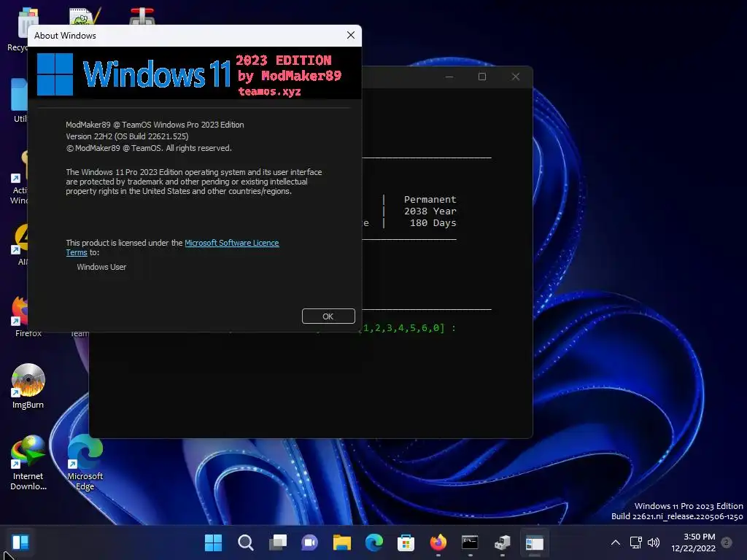The height and width of the screenshot is (560, 747).
Task: Select the Firefox desktop shortcut
Action: 19,316
